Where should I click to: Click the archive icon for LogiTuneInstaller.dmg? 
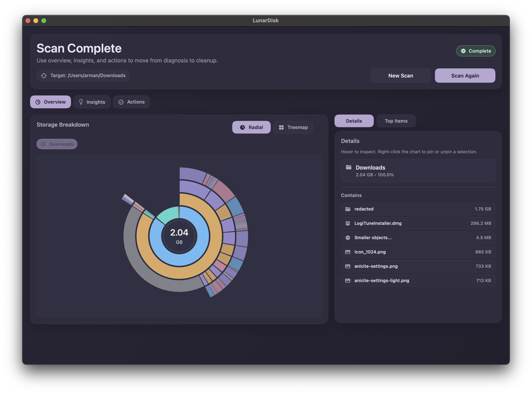(x=348, y=223)
